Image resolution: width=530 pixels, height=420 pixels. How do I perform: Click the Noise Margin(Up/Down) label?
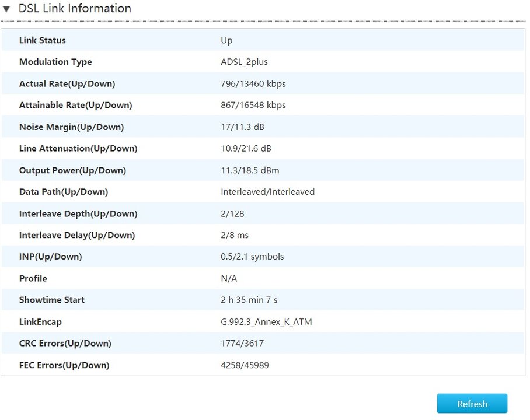(71, 127)
